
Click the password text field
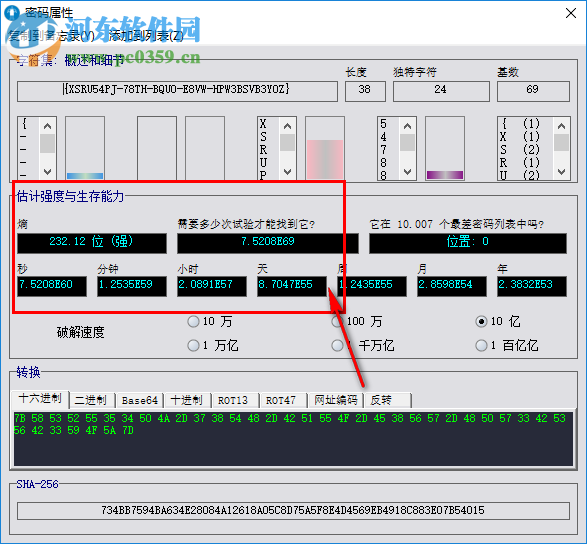[177, 91]
